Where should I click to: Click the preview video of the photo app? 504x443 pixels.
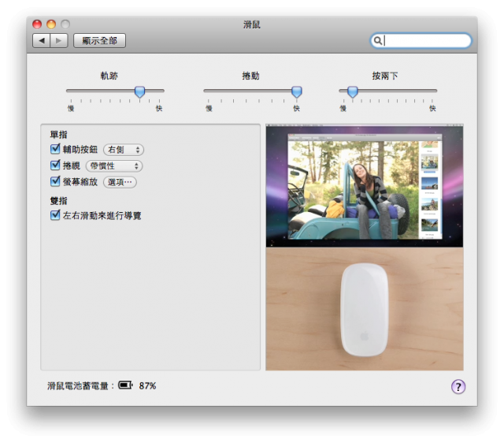point(365,185)
